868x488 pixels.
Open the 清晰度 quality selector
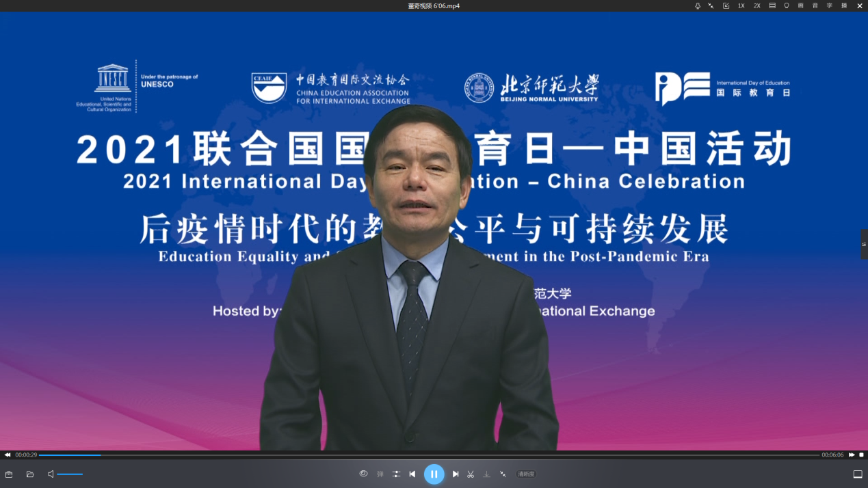tap(526, 474)
